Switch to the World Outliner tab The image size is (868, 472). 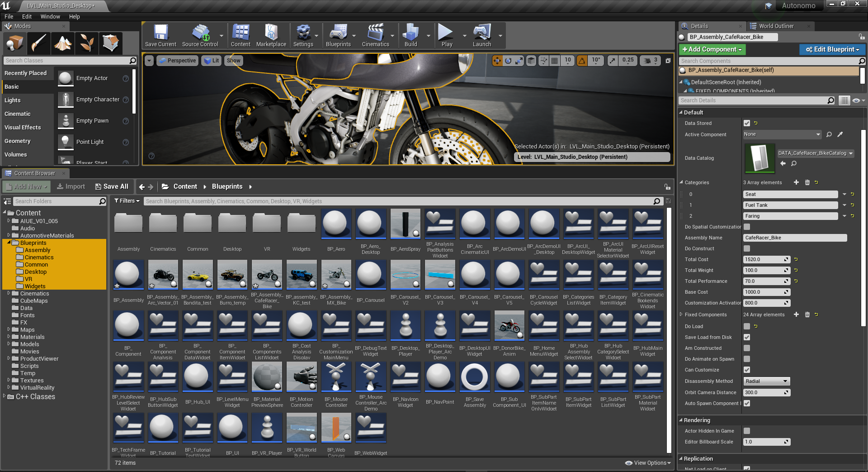point(776,26)
